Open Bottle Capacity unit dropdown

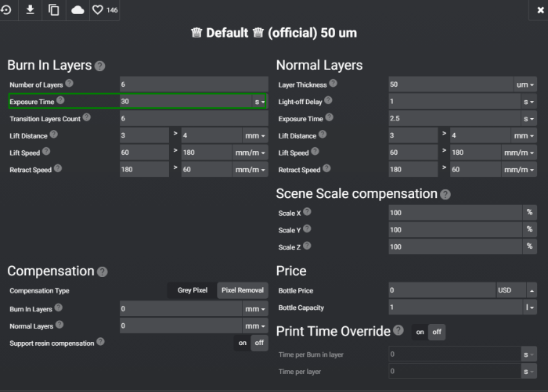pos(530,308)
